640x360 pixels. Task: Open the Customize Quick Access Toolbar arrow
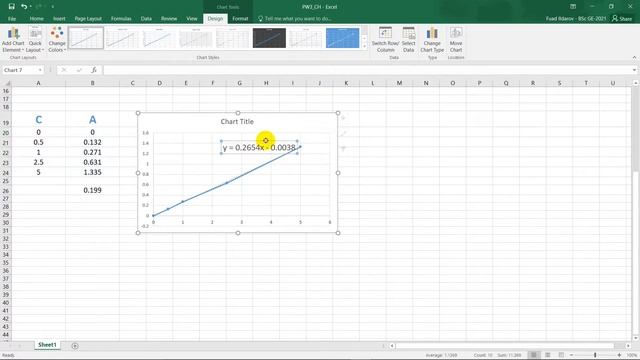(53, 7)
